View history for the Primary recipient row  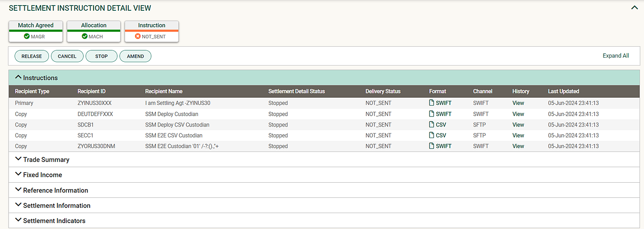point(518,103)
